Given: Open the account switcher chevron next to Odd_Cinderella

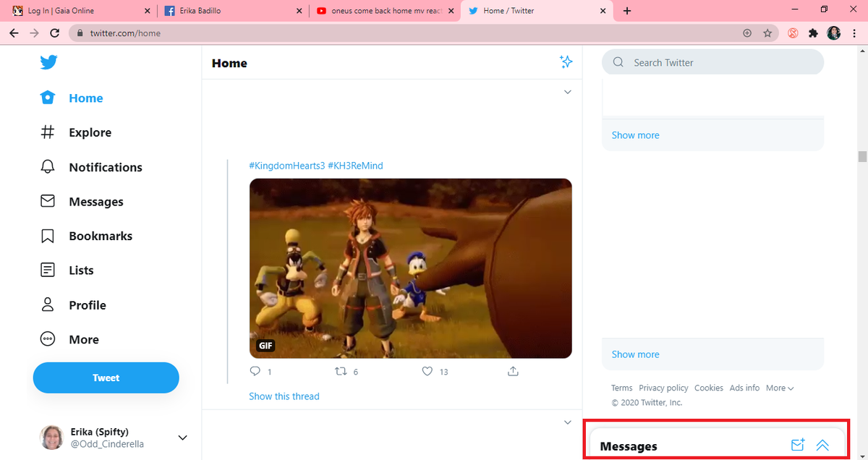Looking at the screenshot, I should pyautogui.click(x=182, y=437).
